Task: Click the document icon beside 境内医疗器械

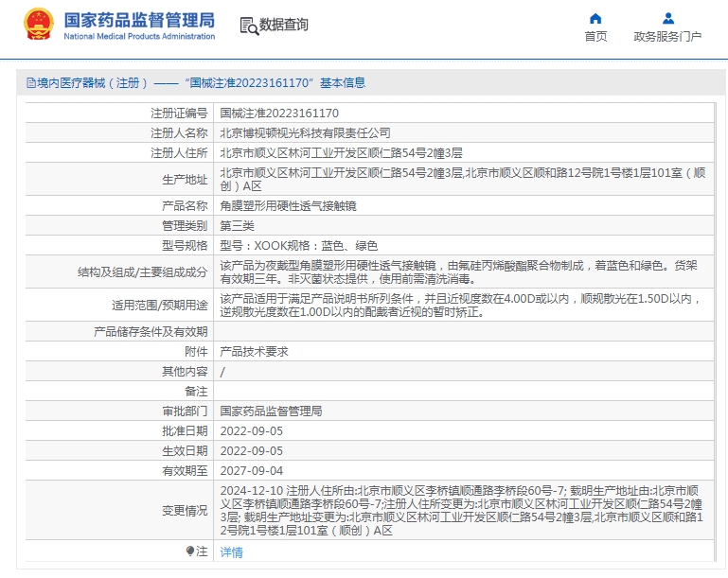Action: pyautogui.click(x=30, y=83)
